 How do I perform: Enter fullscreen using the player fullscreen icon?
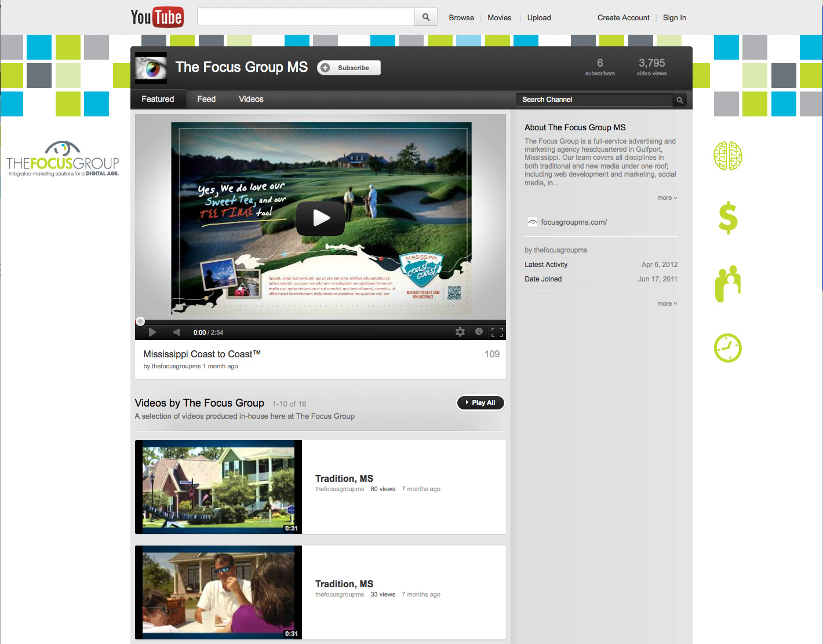[497, 332]
